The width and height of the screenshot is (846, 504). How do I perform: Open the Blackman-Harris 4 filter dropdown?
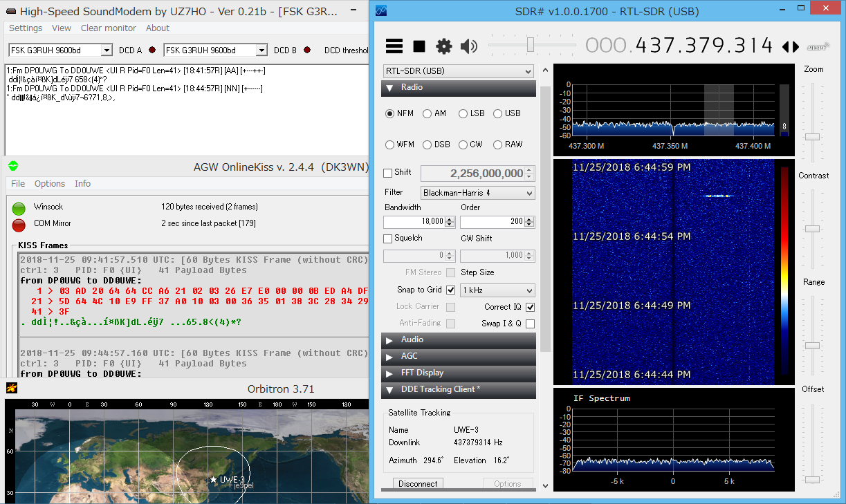[x=477, y=193]
